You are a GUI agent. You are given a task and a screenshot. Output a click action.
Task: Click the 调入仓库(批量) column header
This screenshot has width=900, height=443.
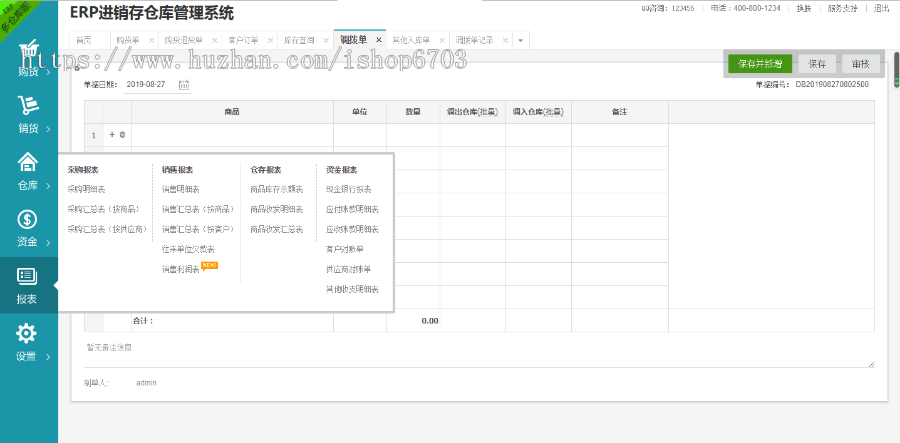(538, 112)
